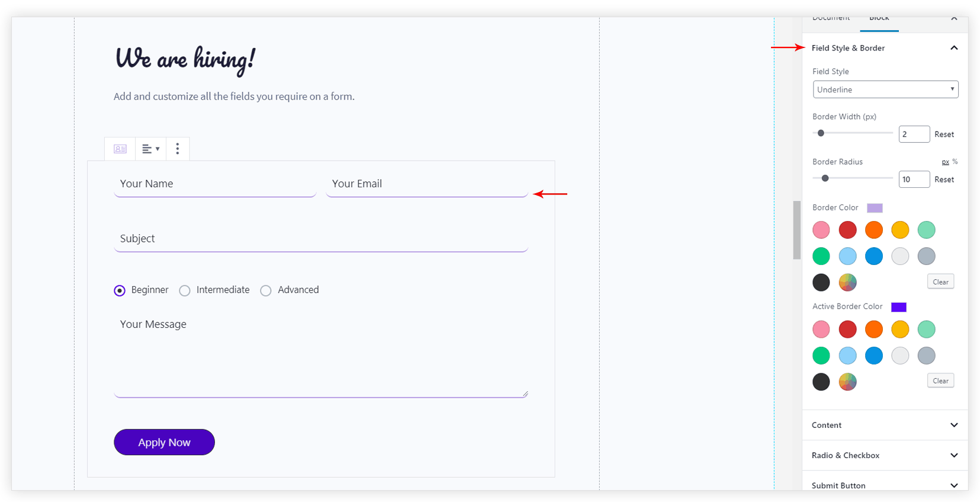Open the custom color picker under Active Border Color
The height and width of the screenshot is (502, 980).
click(x=847, y=382)
